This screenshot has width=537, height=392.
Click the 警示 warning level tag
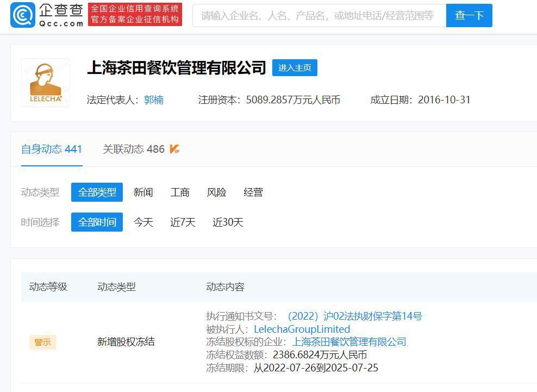[43, 342]
